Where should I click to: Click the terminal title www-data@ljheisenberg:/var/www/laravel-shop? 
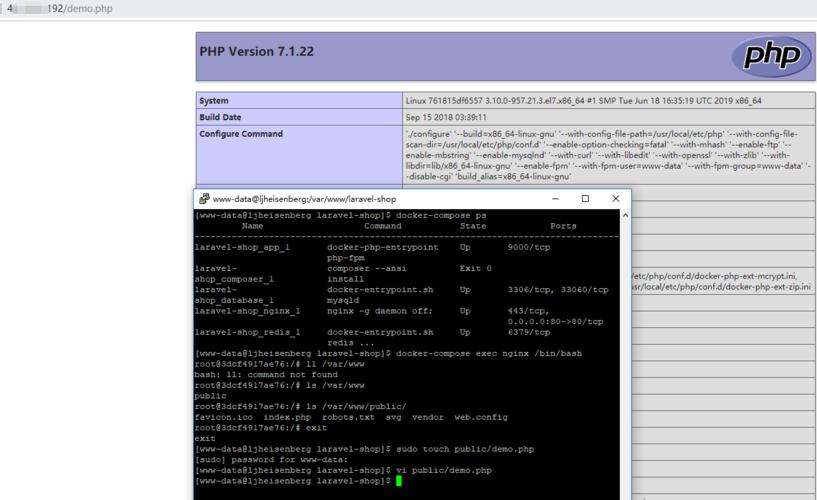coord(304,199)
